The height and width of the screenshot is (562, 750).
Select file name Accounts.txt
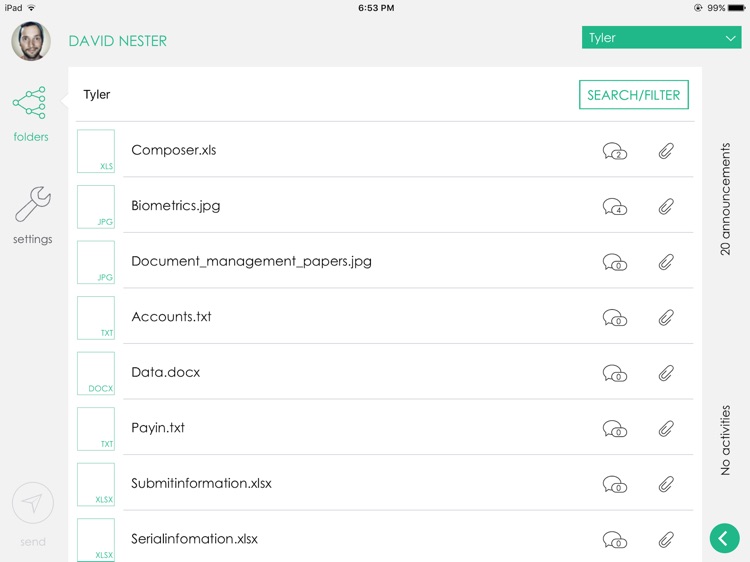click(x=171, y=317)
